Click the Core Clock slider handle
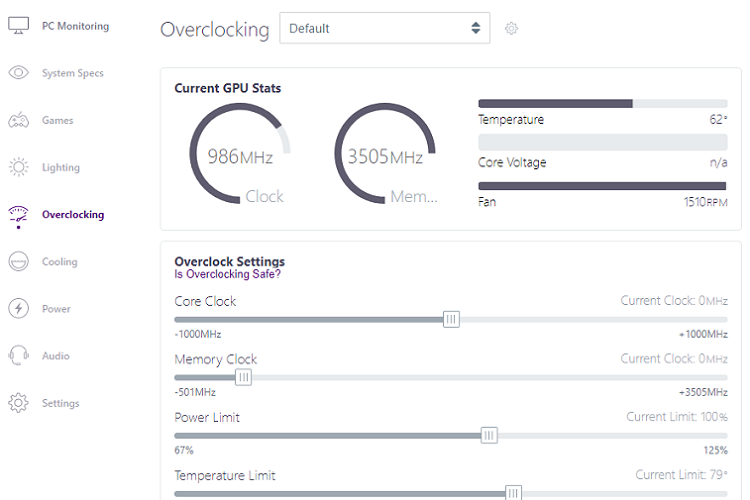750x500 pixels. pos(451,319)
